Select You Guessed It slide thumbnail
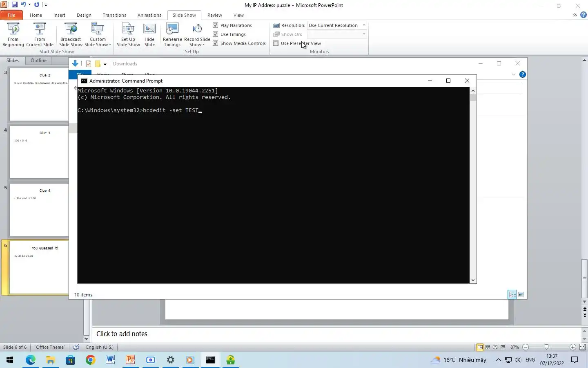 coord(39,267)
